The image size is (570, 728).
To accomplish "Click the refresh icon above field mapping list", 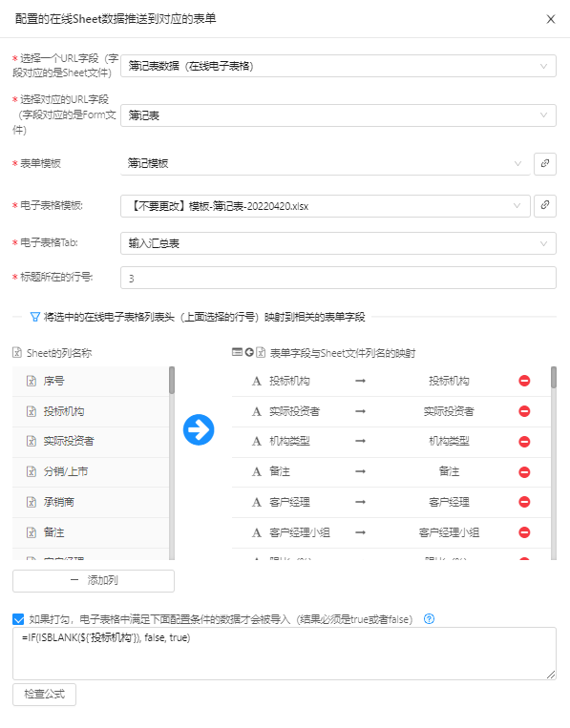I will [249, 352].
